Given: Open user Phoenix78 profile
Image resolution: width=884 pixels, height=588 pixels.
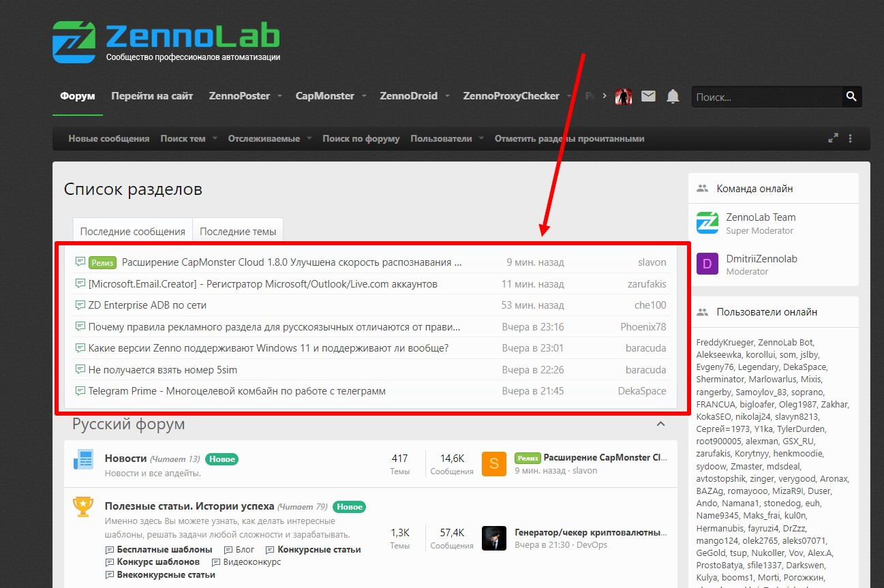Looking at the screenshot, I should 643,326.
